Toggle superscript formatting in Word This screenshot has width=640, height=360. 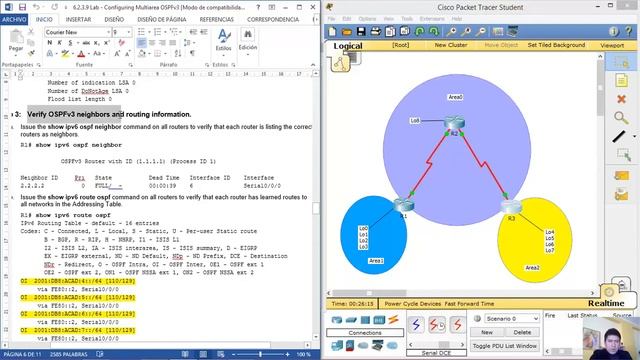pos(107,43)
